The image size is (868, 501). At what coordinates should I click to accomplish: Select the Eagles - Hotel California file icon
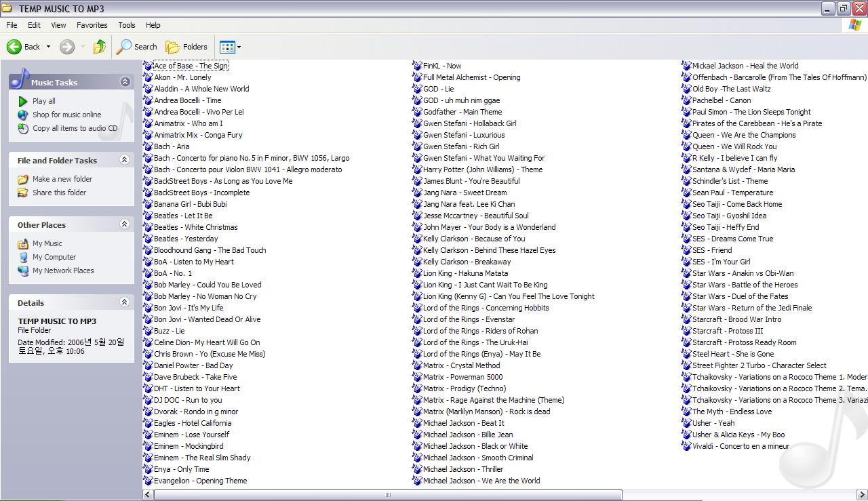click(148, 423)
